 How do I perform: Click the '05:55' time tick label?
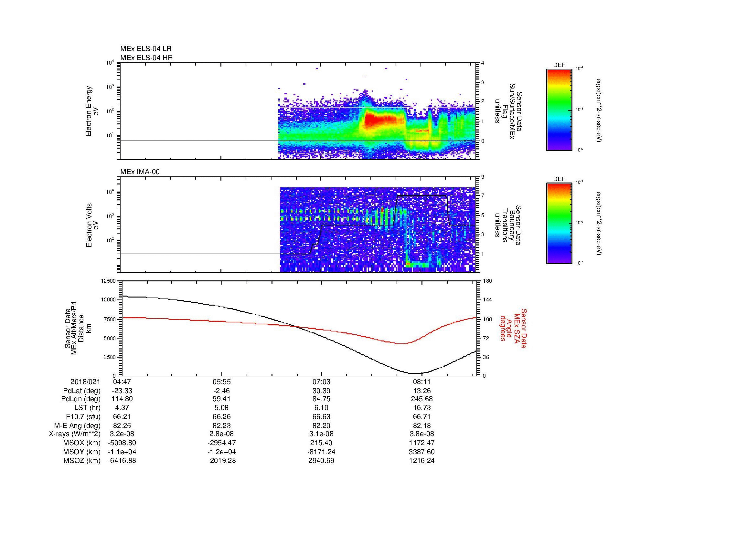pyautogui.click(x=222, y=382)
